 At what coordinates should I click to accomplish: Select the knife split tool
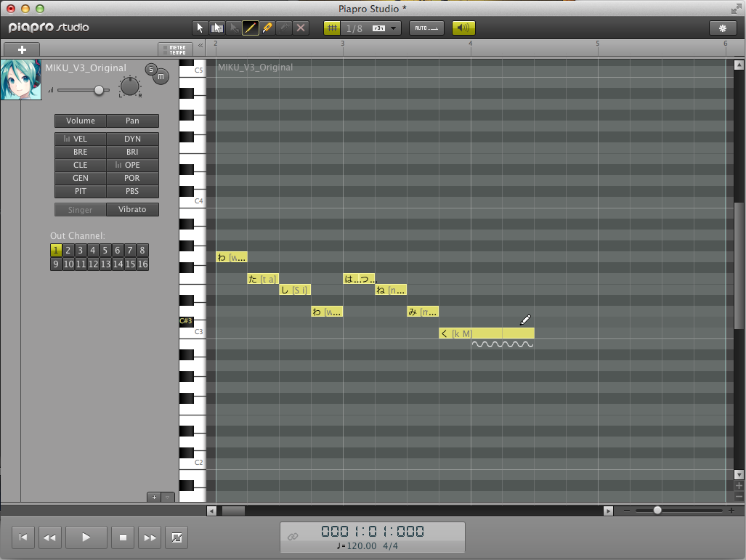(267, 28)
